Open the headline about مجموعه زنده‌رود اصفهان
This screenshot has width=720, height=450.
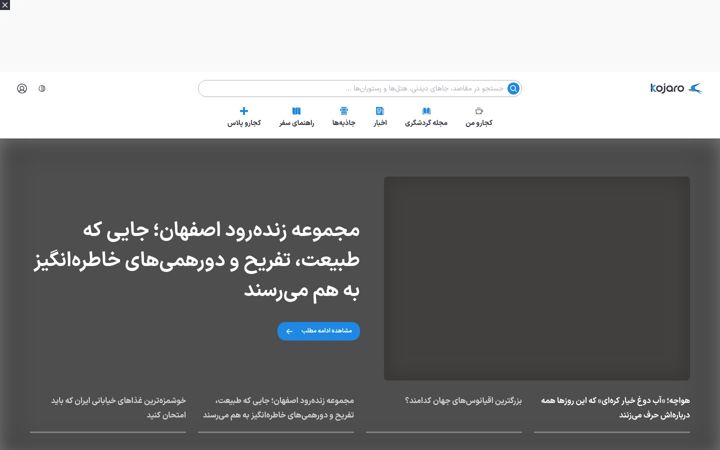point(197,260)
